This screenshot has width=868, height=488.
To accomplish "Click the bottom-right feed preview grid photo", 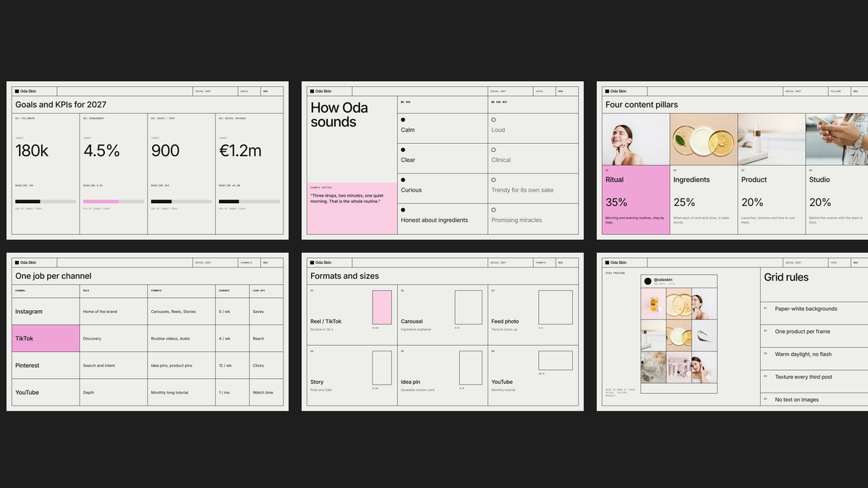I will [x=705, y=368].
